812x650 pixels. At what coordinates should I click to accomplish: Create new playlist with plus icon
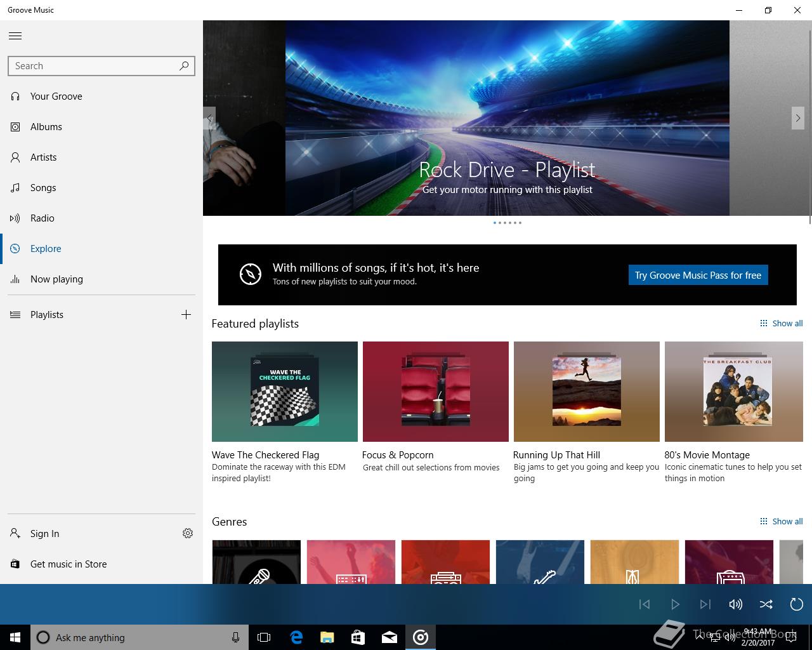pyautogui.click(x=186, y=315)
